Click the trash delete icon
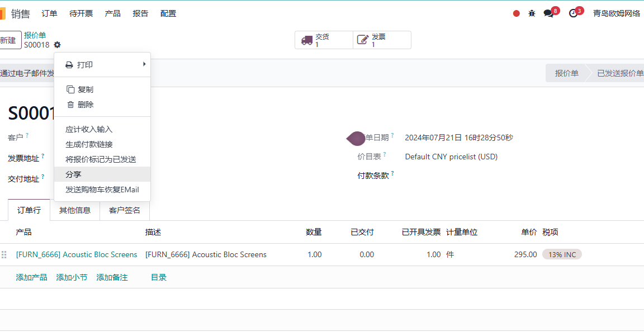Screen dimensions: 644x336 [x=70, y=105]
